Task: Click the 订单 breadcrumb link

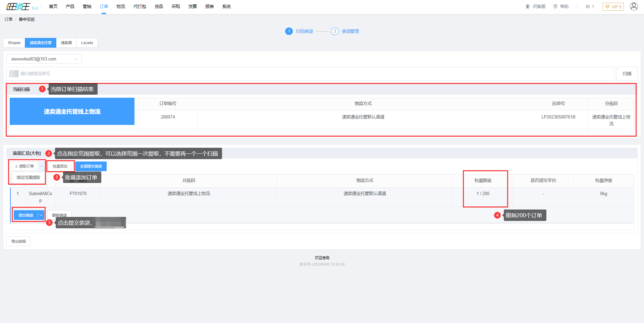Action: click(x=8, y=19)
